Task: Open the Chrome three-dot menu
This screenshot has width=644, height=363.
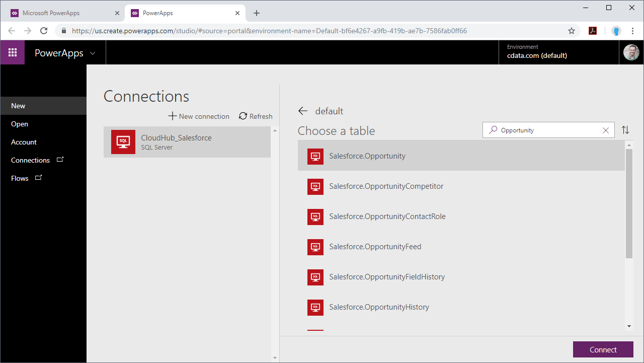Action: [x=633, y=31]
